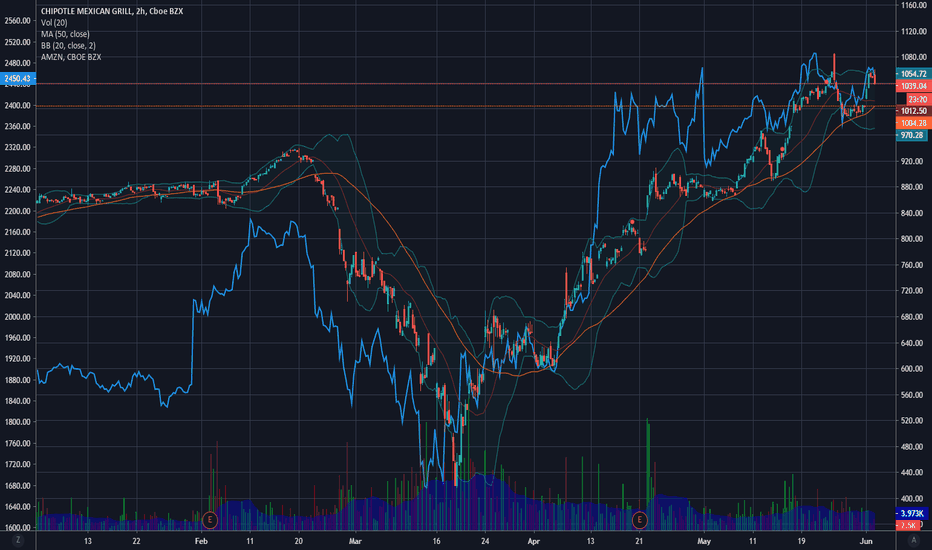
Task: Click the May label on the time axis
Action: (704, 541)
